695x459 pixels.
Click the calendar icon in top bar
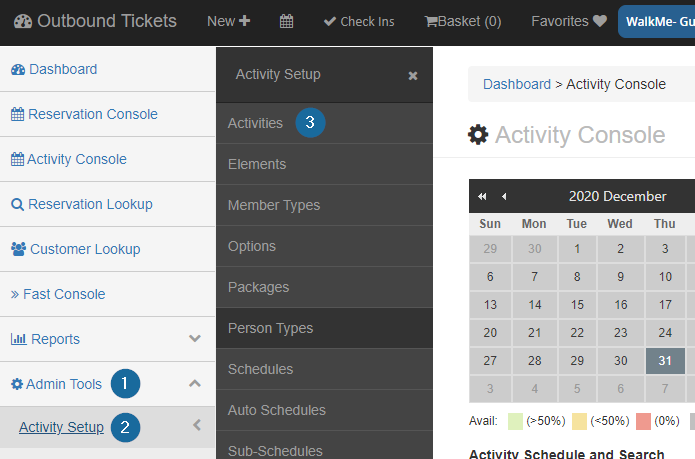tap(286, 21)
